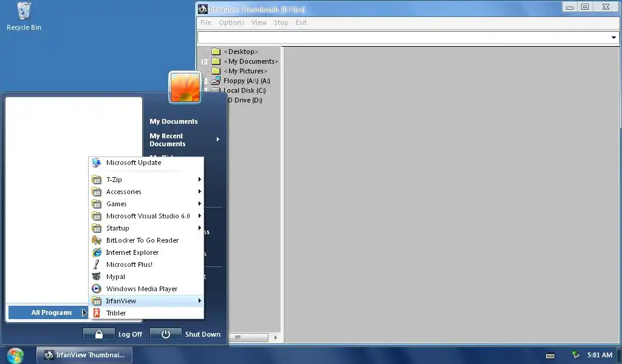Click the Microsoft Plus! exclamation icon
Viewport: 622px width, 364px height.
tap(97, 265)
